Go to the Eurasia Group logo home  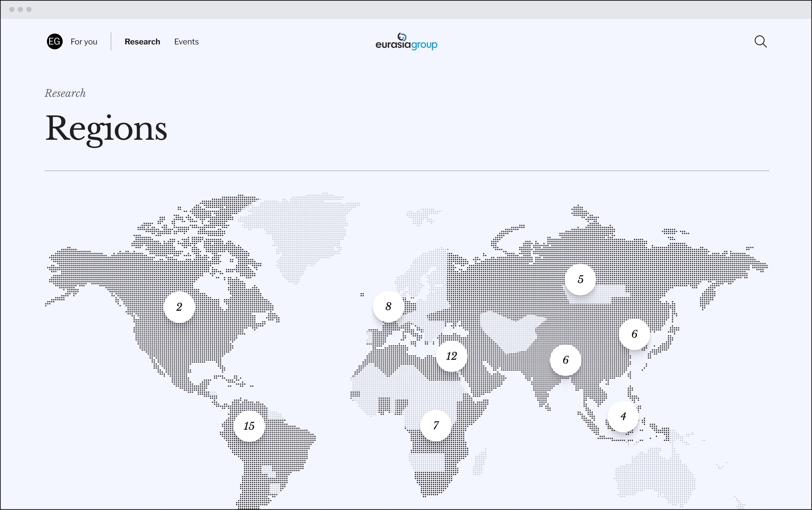(x=406, y=41)
